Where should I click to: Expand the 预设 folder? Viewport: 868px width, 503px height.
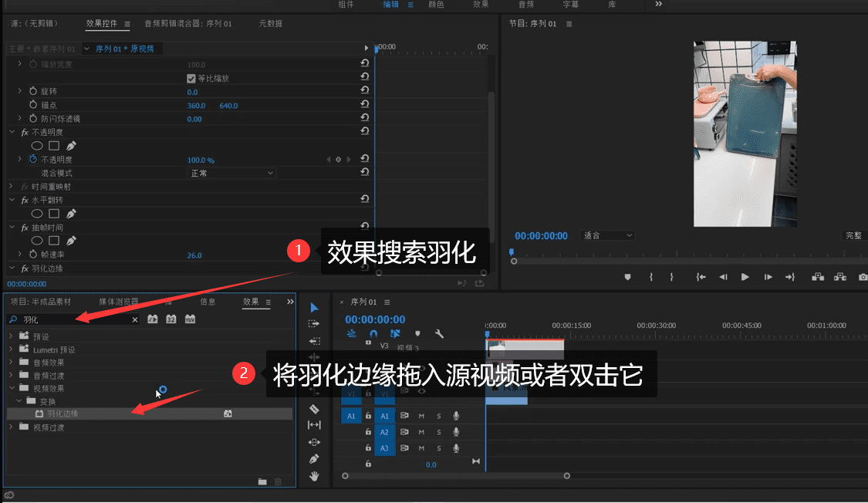(11, 336)
